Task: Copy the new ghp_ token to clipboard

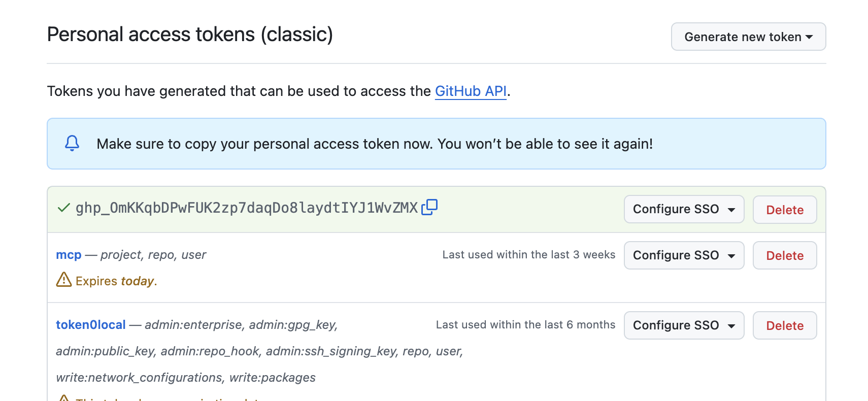Action: point(429,207)
